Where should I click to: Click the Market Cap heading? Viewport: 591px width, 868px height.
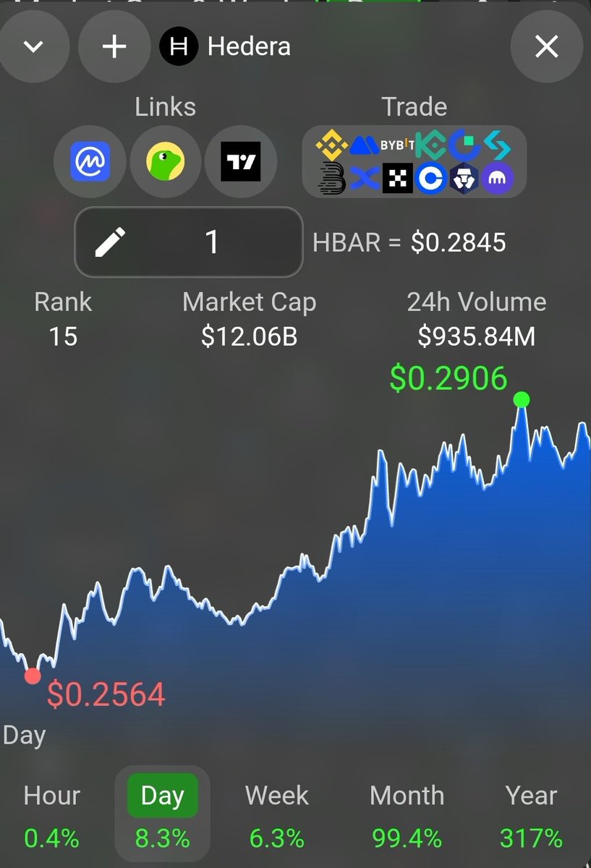coord(249,302)
